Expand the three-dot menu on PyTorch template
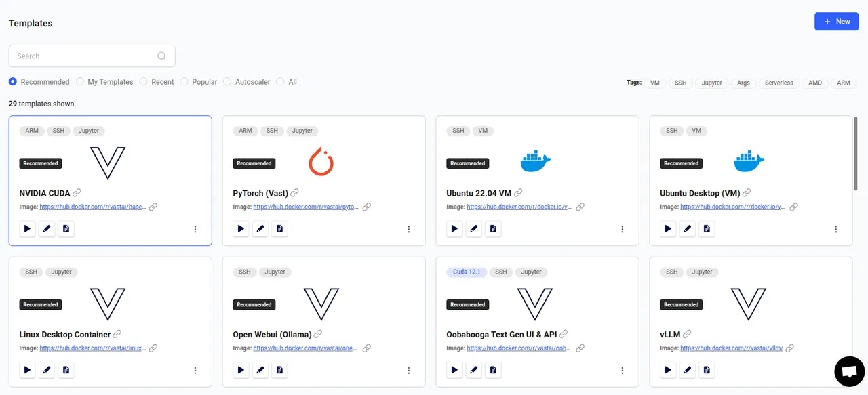This screenshot has height=395, width=868. coord(408,230)
